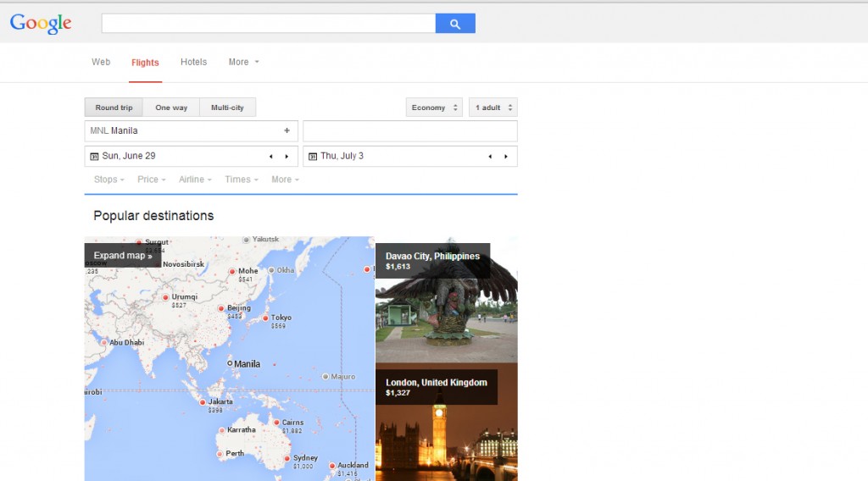Screen dimensions: 868x481
Task: Move return date back one day
Action: pos(489,157)
